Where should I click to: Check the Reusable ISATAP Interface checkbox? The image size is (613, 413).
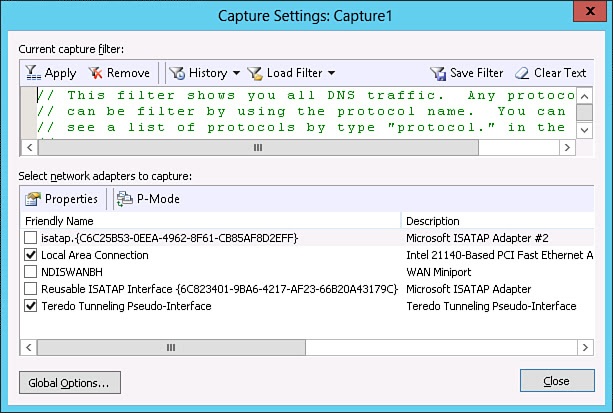pos(30,289)
